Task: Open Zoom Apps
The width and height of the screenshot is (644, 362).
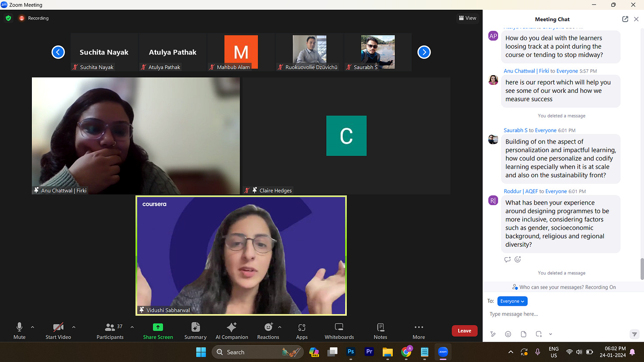Action: tap(302, 331)
